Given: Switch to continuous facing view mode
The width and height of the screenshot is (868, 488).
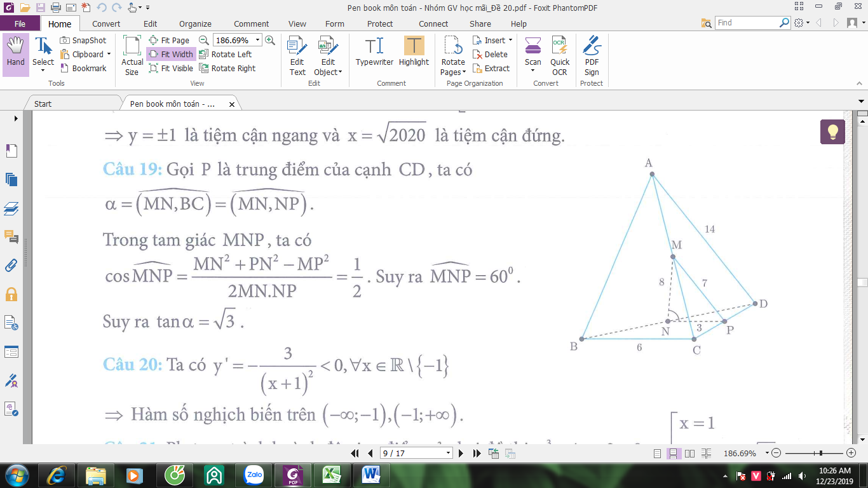Looking at the screenshot, I should click(706, 453).
